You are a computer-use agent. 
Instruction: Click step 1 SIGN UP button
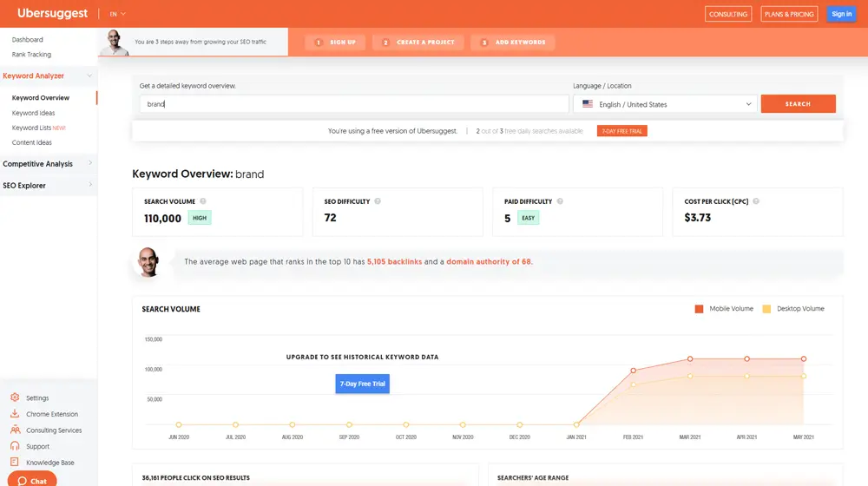[x=335, y=42]
